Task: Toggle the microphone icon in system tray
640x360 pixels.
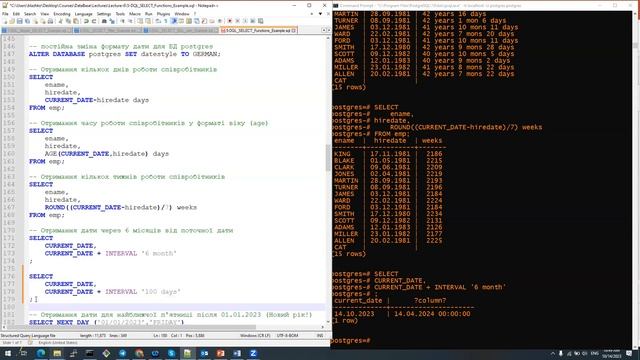Action: 561,353
